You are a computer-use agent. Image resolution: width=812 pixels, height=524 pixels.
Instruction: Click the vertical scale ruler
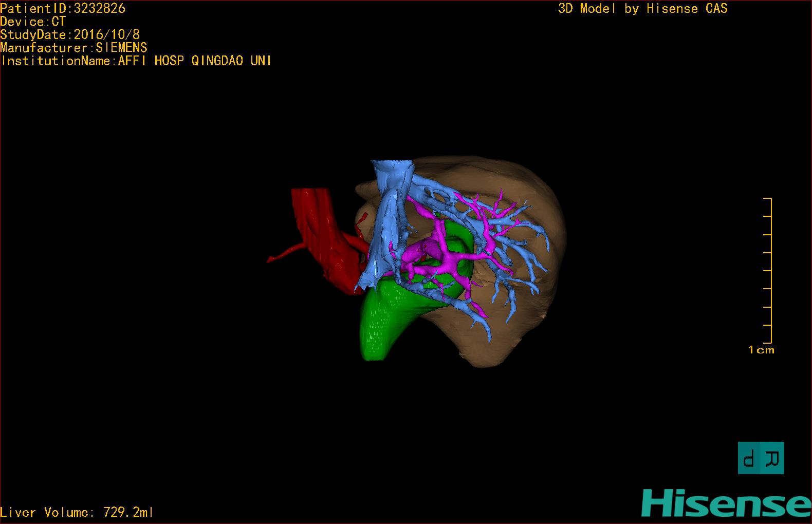click(x=768, y=270)
